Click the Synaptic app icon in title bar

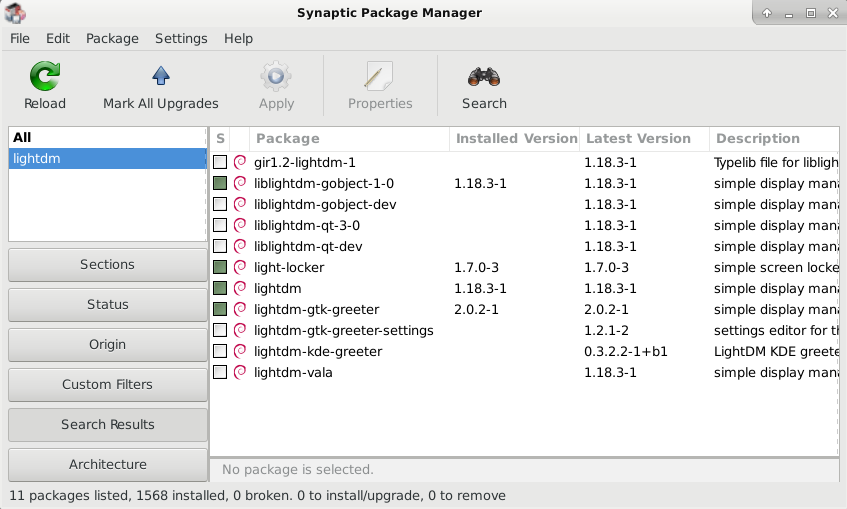pyautogui.click(x=15, y=13)
